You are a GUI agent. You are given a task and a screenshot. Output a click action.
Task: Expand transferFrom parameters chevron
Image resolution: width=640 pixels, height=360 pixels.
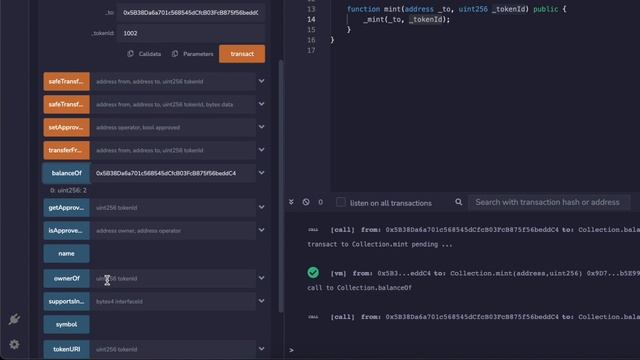click(261, 150)
